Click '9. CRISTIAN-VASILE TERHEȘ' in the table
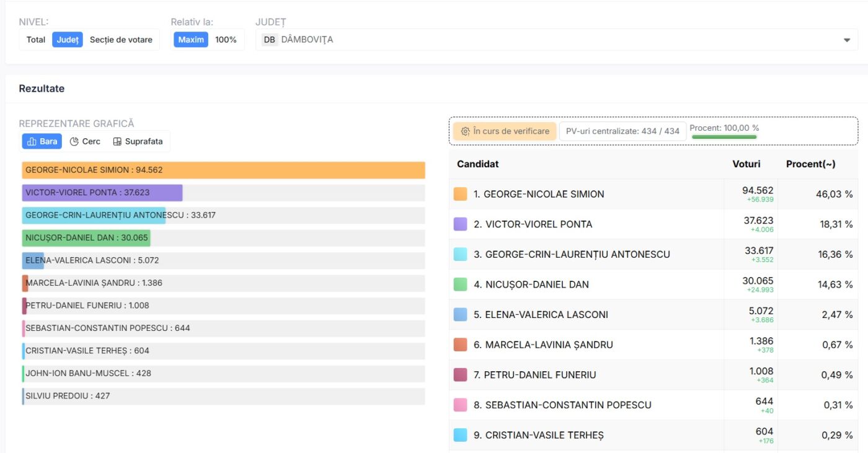 (539, 435)
